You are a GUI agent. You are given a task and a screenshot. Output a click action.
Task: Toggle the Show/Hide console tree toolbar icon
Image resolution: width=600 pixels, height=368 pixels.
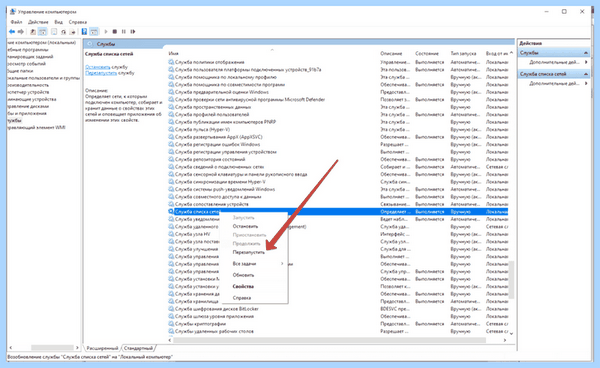(42, 32)
